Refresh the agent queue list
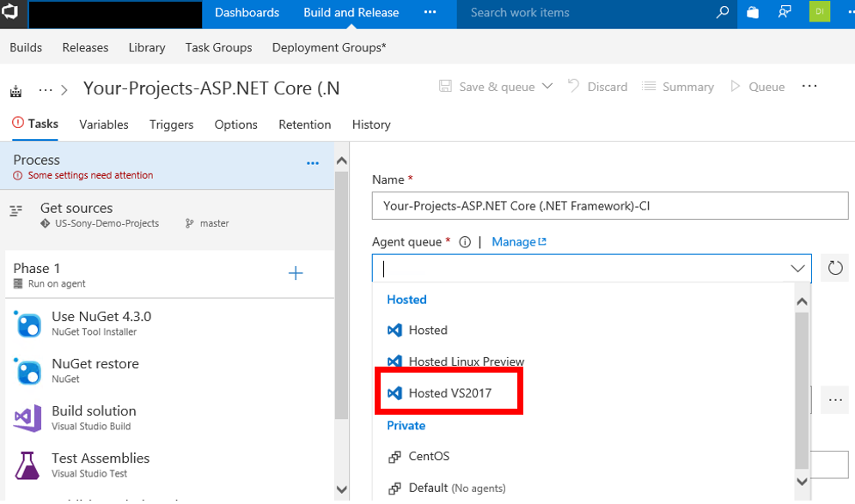The width and height of the screenshot is (855, 504). pyautogui.click(x=835, y=268)
